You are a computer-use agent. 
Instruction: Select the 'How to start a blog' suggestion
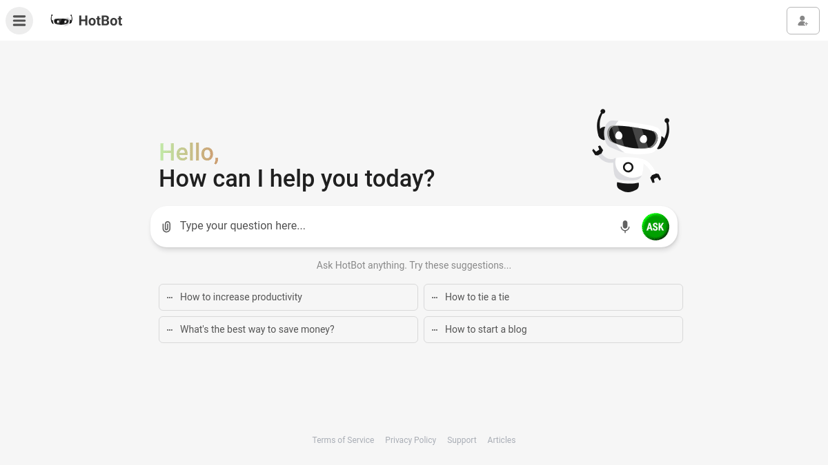[553, 329]
